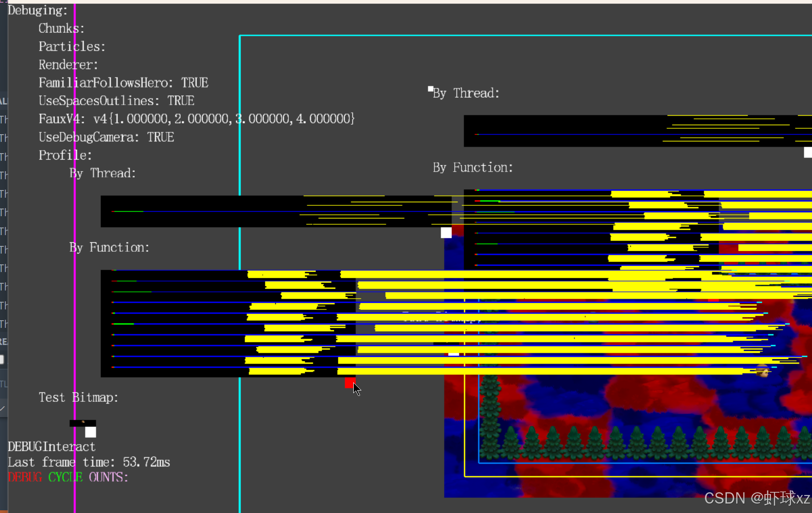Click the Test Bitmap thumbnail image

82,423
